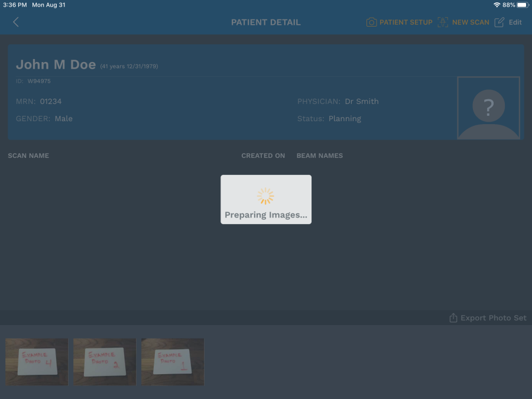Viewport: 532px width, 399px height.
Task: Tap the Edit text label
Action: [x=515, y=22]
